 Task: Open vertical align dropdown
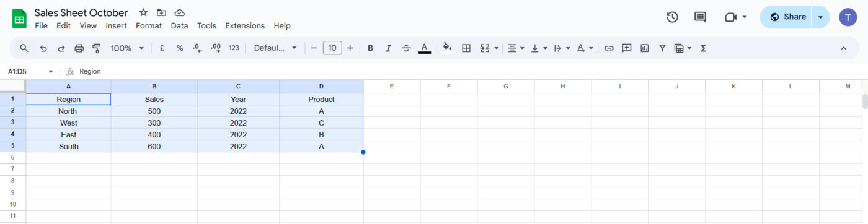coord(539,48)
